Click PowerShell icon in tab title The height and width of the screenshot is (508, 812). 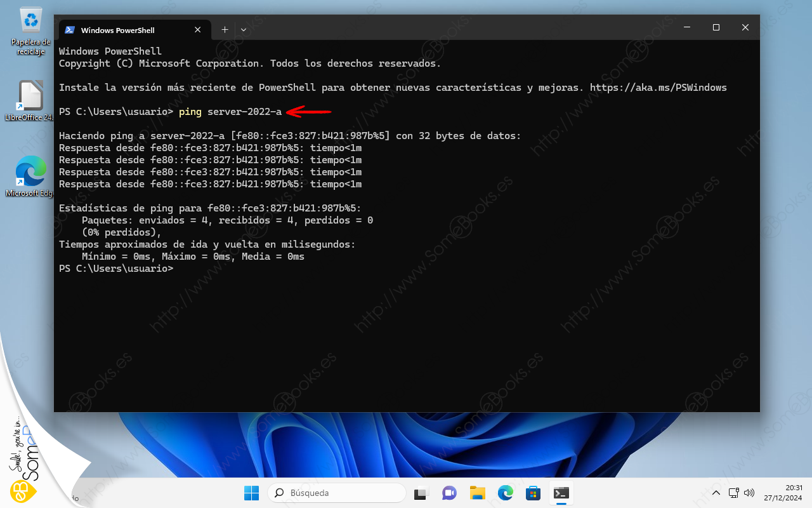tap(70, 30)
